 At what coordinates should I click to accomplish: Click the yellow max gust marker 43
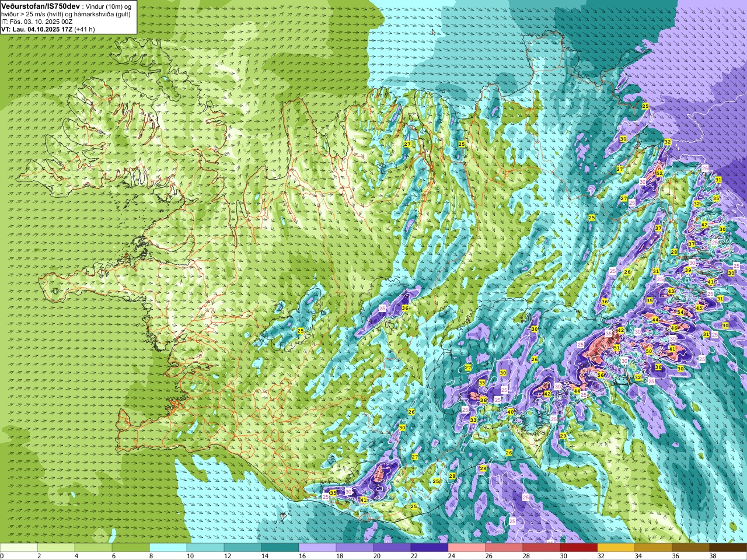tap(671, 291)
